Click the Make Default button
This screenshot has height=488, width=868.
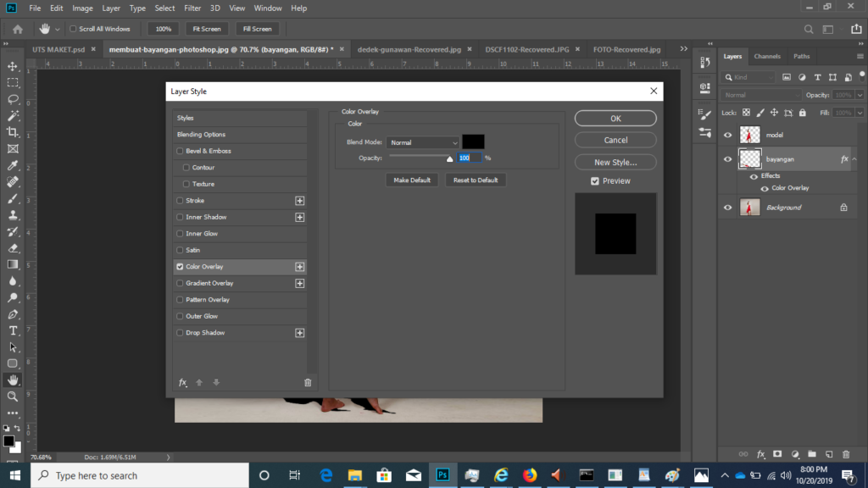(412, 180)
